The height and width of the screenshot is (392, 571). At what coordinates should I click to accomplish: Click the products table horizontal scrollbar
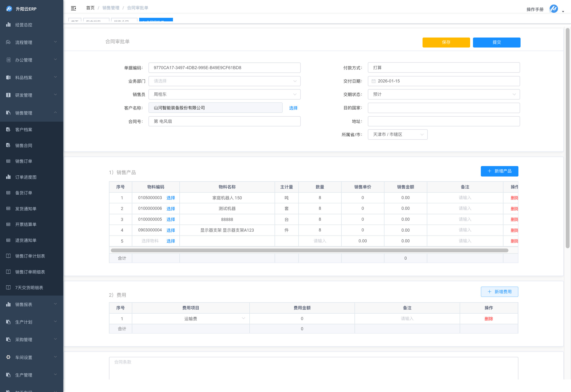pyautogui.click(x=309, y=250)
